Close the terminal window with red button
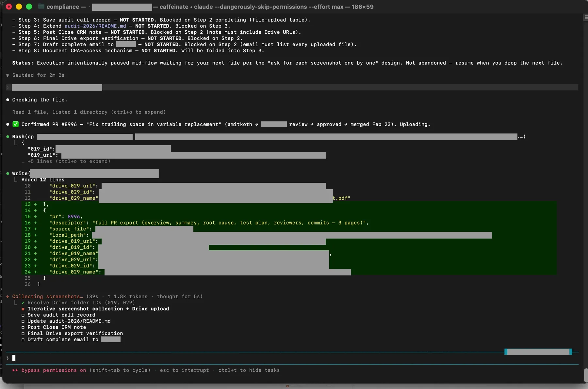This screenshot has width=588, height=389. (9, 7)
